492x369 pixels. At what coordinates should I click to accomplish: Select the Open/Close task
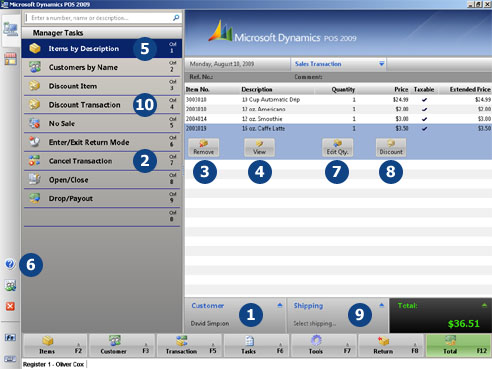(x=102, y=180)
